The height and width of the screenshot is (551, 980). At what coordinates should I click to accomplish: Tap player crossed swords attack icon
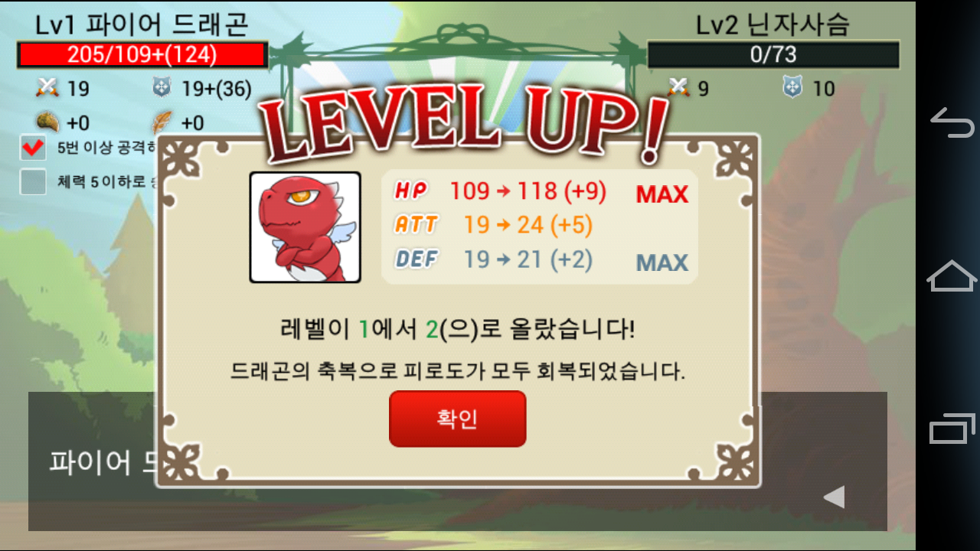47,88
